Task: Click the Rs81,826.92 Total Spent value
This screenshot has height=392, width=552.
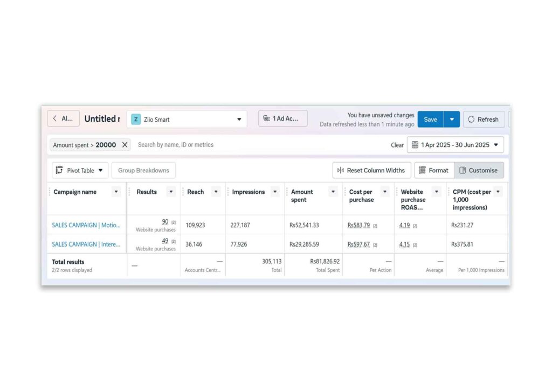Action: pos(325,261)
